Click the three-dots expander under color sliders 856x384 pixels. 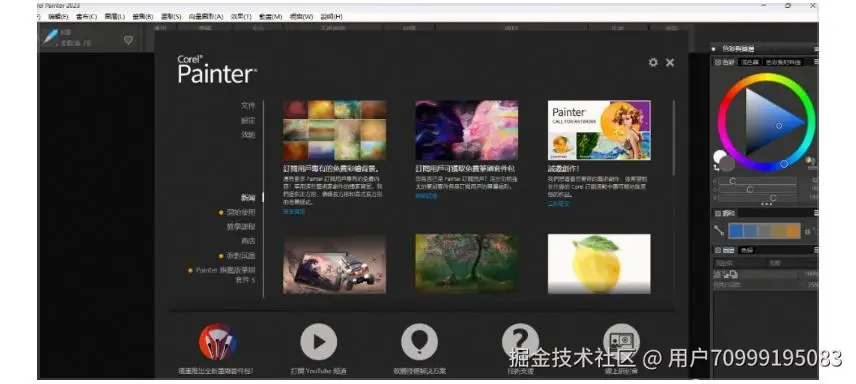[766, 204]
